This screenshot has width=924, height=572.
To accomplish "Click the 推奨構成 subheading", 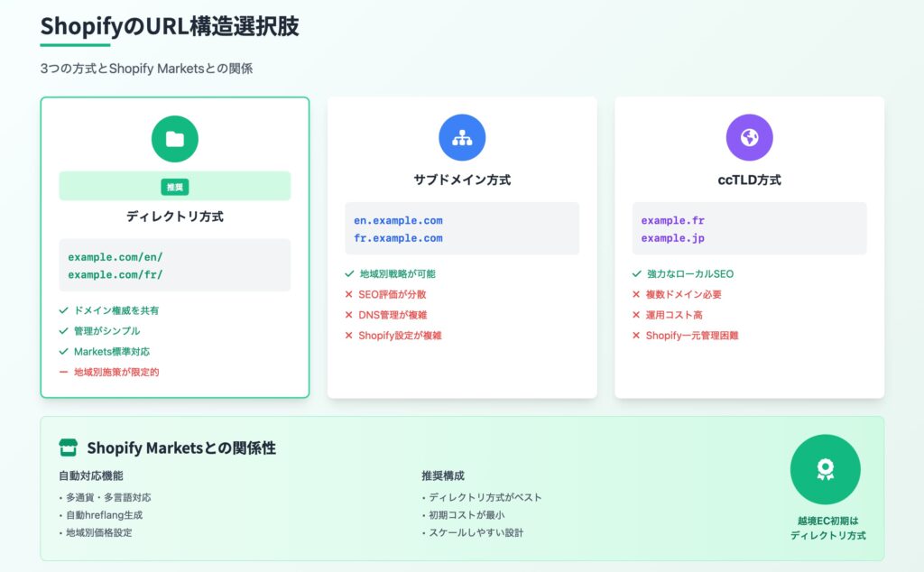I will point(443,476).
